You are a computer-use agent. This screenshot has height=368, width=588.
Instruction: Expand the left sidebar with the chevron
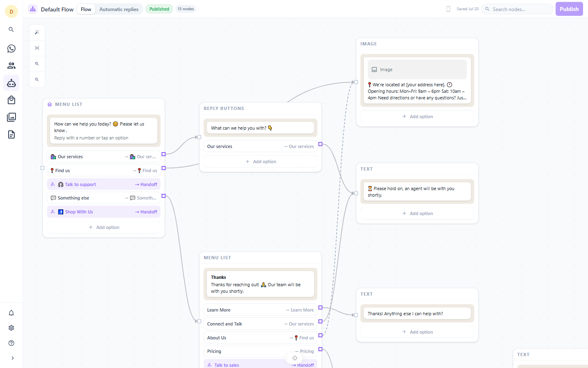(13, 358)
